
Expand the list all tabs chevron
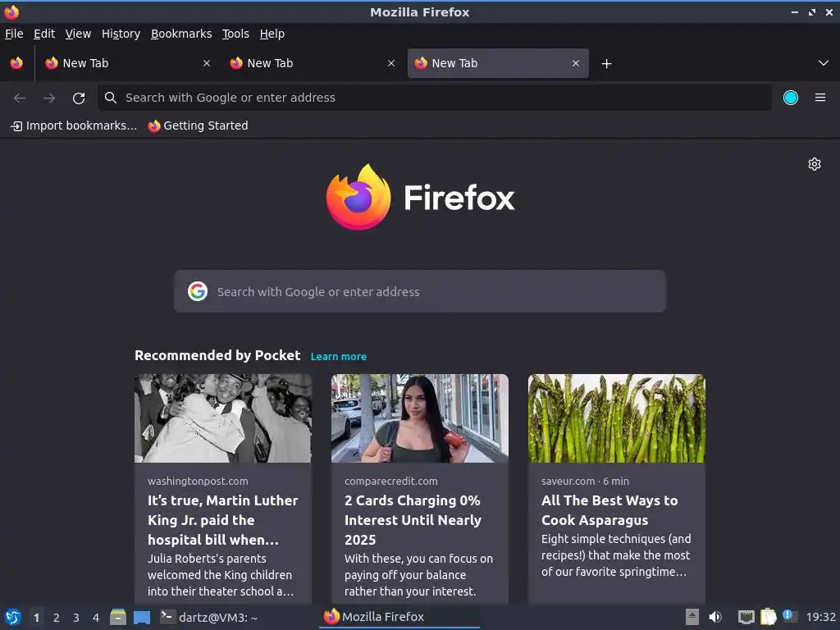[824, 63]
